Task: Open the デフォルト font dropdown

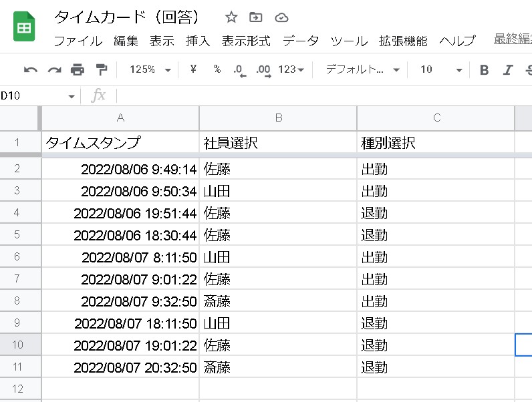Action: (x=362, y=70)
